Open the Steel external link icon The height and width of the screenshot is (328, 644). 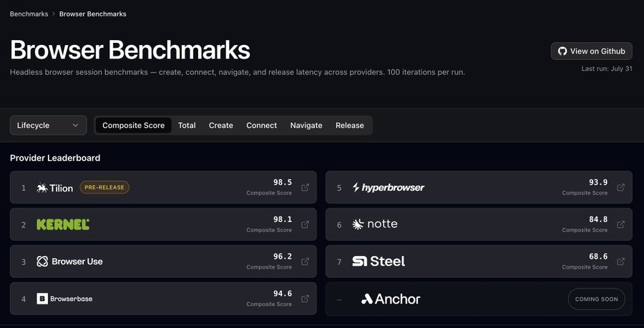pyautogui.click(x=620, y=261)
